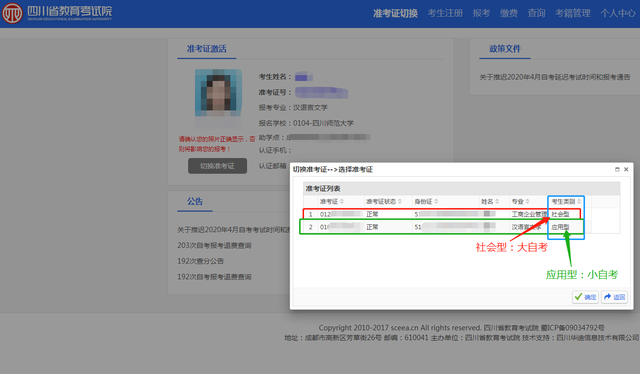The height and width of the screenshot is (374, 640).
Task: Open the 准考证切换 menu item
Action: click(x=395, y=13)
